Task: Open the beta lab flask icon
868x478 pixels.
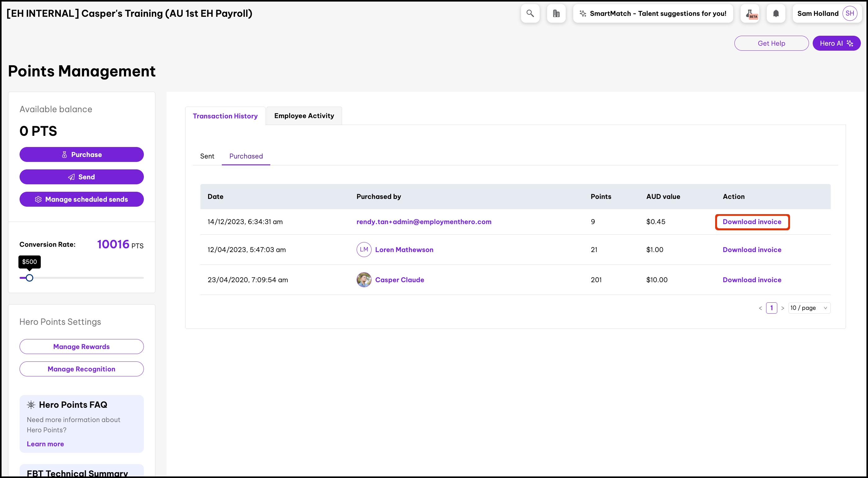Action: pos(750,13)
